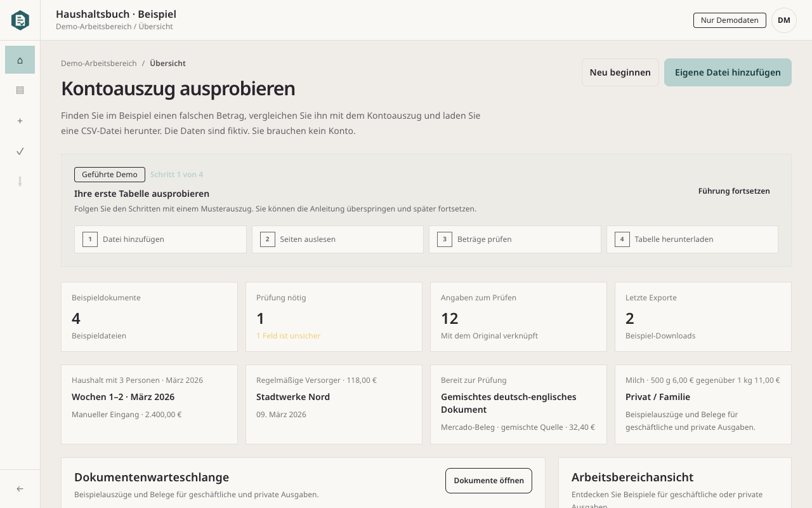Click Eigene Datei hinzufügen button
812x508 pixels.
[x=728, y=72]
